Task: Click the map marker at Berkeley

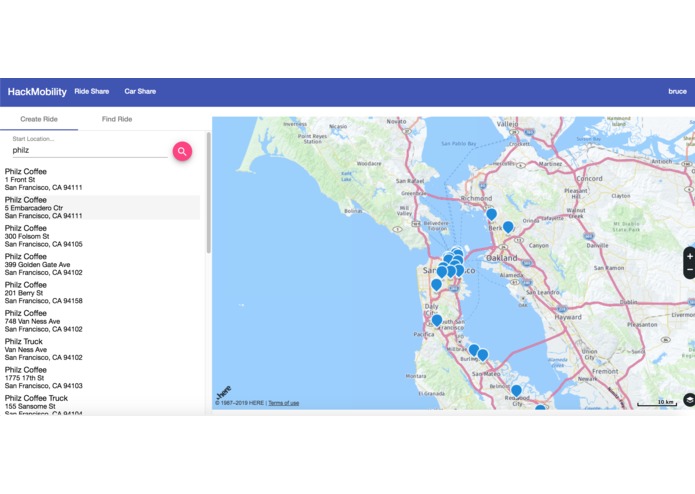Action: pos(508,227)
